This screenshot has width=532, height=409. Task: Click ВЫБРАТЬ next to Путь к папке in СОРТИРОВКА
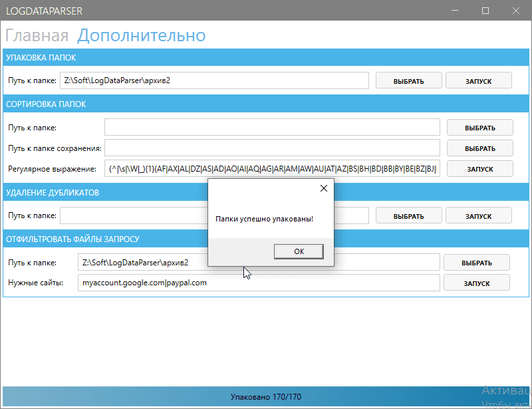(479, 127)
